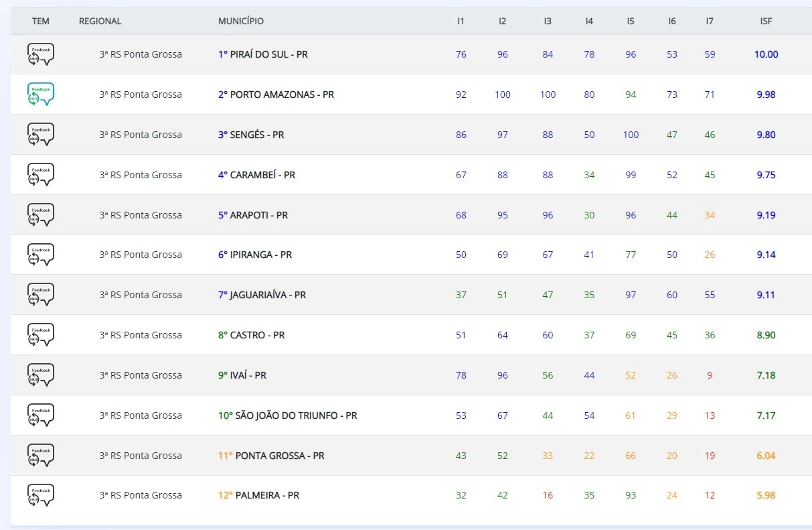Open feedback icon for Jaguariaíva
The image size is (812, 530).
[x=40, y=295]
